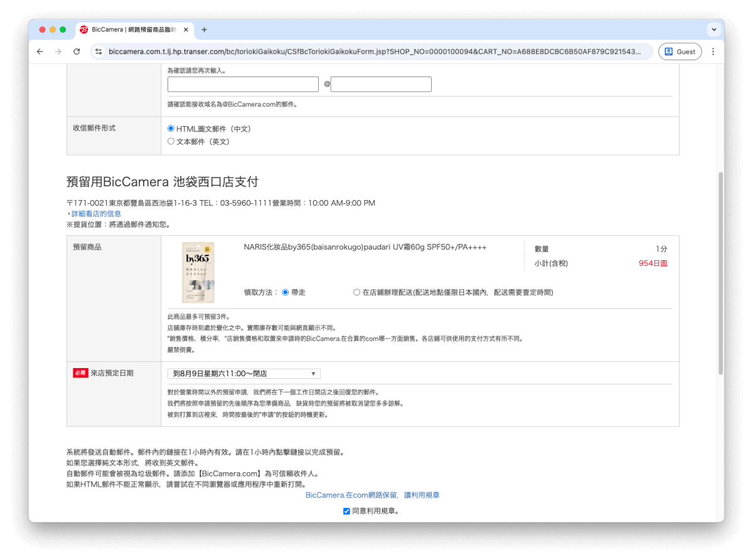Click the page vertical scrollbar

pos(720,273)
